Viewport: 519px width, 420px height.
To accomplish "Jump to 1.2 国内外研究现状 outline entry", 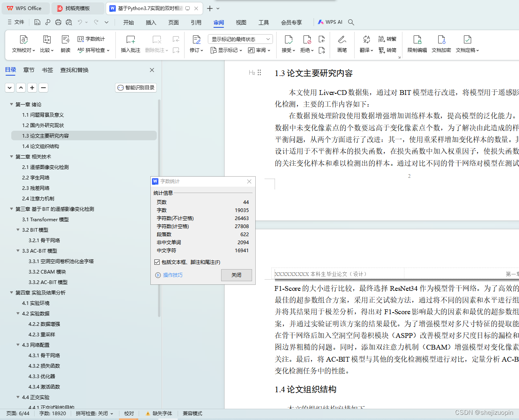I will tap(44, 125).
